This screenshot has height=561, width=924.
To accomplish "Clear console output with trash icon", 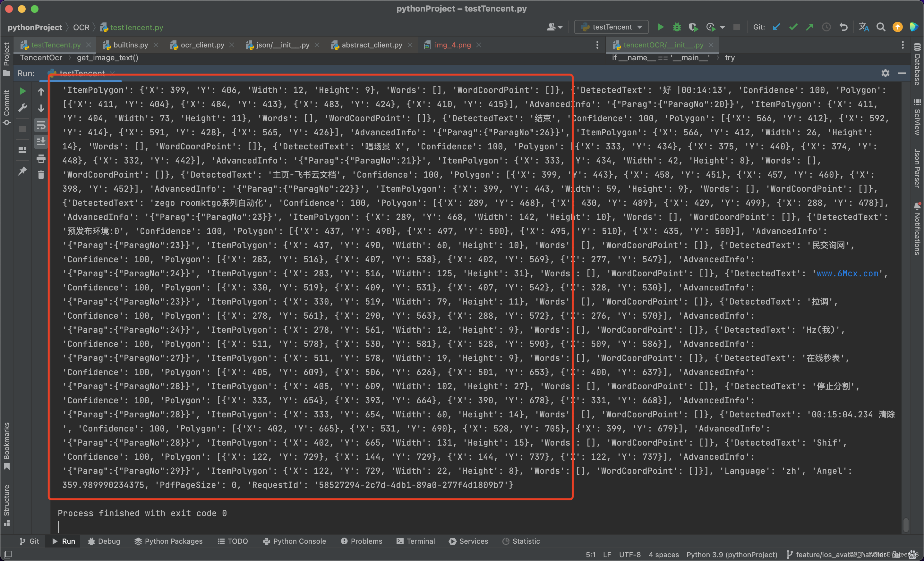I will [x=41, y=175].
